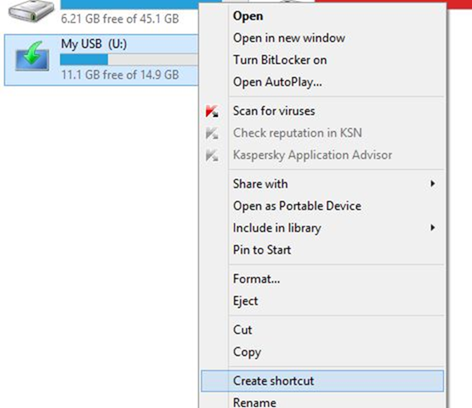Expand the Include in library arrow
Screen dimensions: 472x408
(432, 228)
